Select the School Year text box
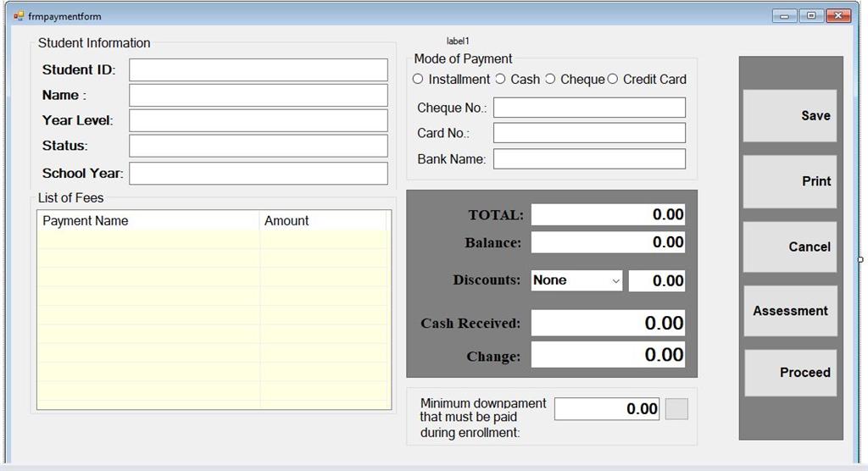Viewport: 868px width, 471px height. [x=259, y=173]
